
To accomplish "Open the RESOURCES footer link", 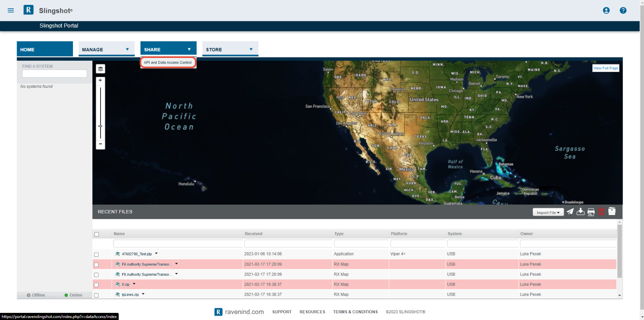I will click(x=312, y=312).
